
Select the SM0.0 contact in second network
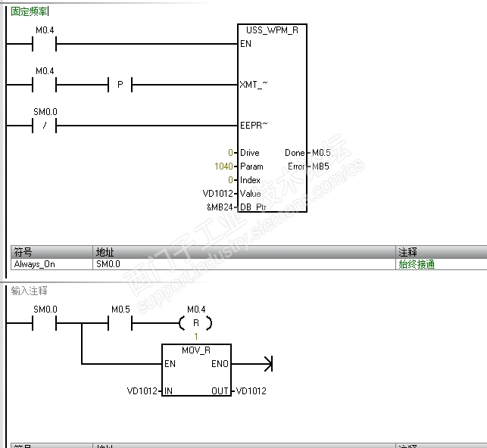coord(45,323)
